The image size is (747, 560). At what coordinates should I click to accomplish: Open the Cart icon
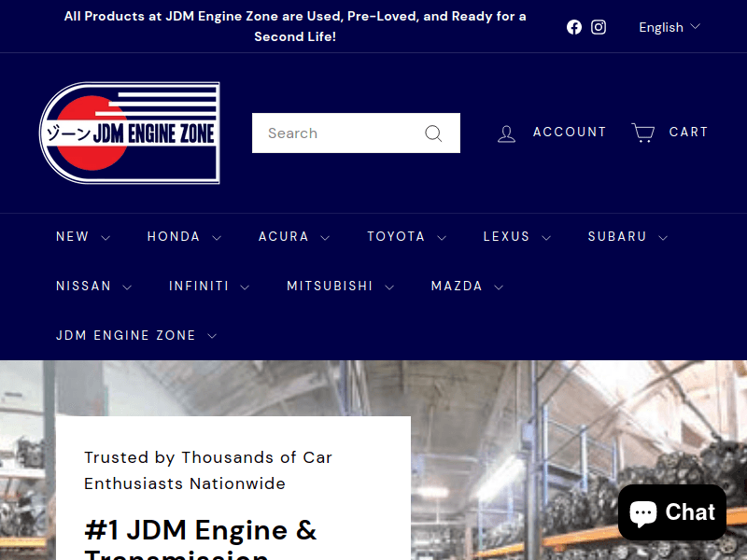(641, 133)
